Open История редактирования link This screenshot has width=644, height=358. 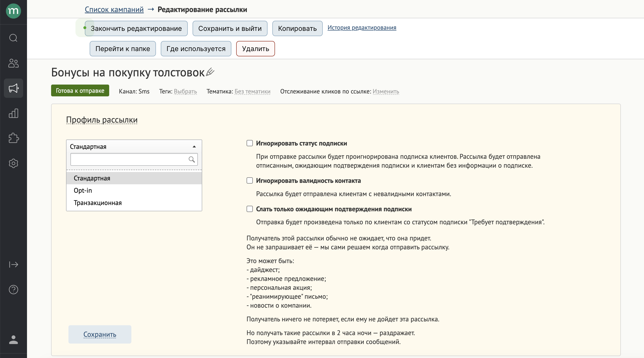362,27
